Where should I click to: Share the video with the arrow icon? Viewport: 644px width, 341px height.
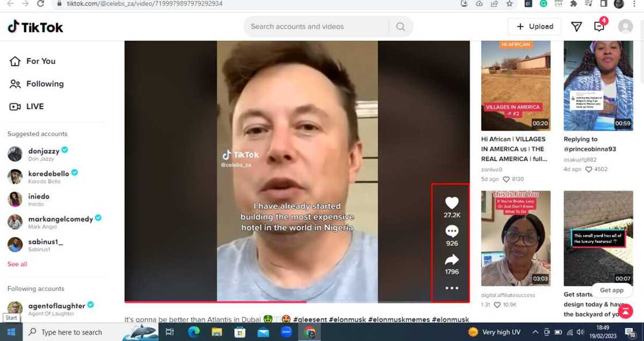(x=452, y=259)
